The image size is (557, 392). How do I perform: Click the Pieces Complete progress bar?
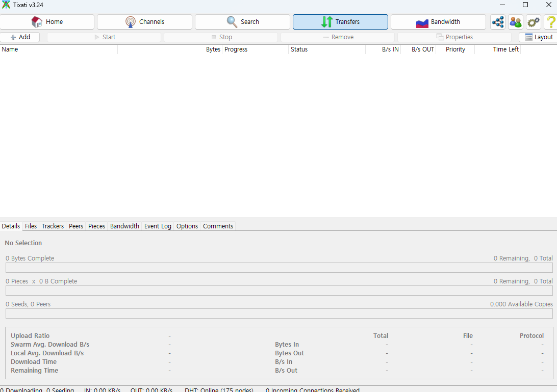(x=279, y=291)
